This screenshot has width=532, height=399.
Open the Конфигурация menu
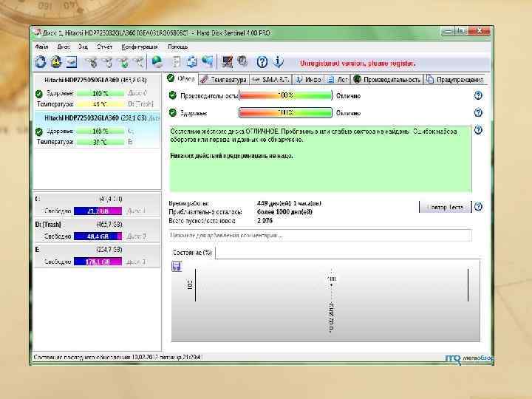(x=140, y=47)
